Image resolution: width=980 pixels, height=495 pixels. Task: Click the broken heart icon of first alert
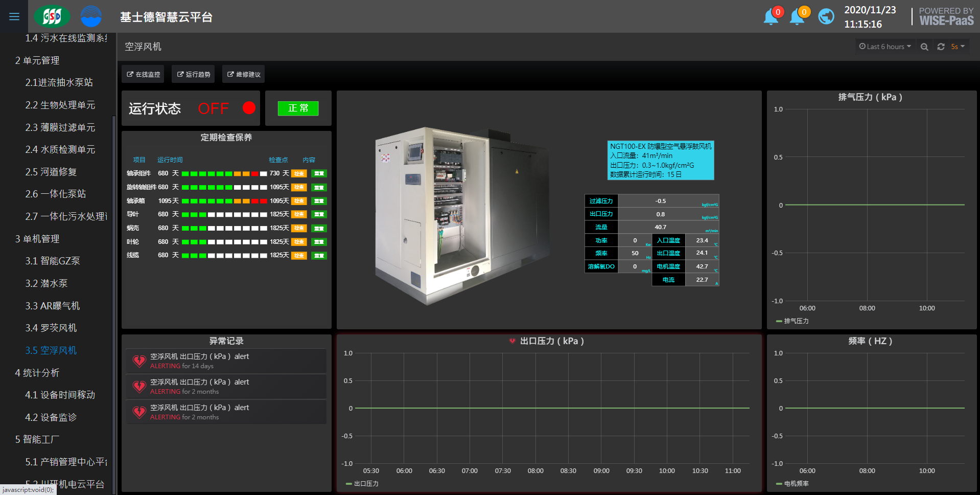pos(139,361)
